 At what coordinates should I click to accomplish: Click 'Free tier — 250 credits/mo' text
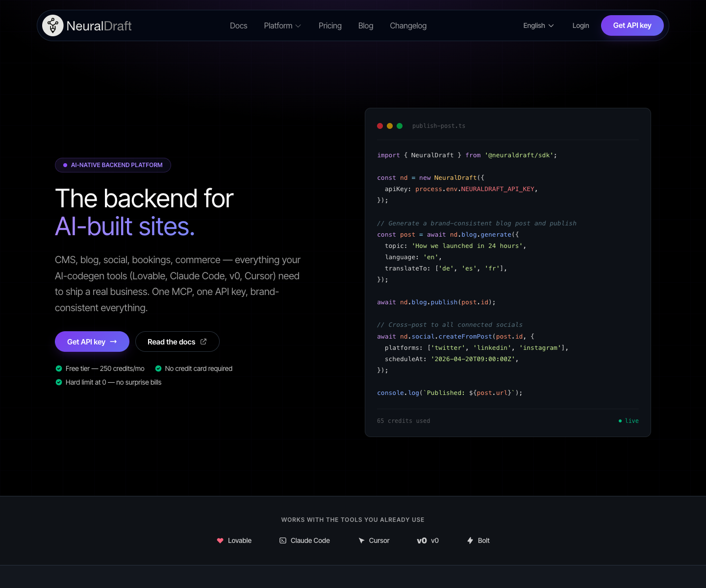tap(105, 368)
